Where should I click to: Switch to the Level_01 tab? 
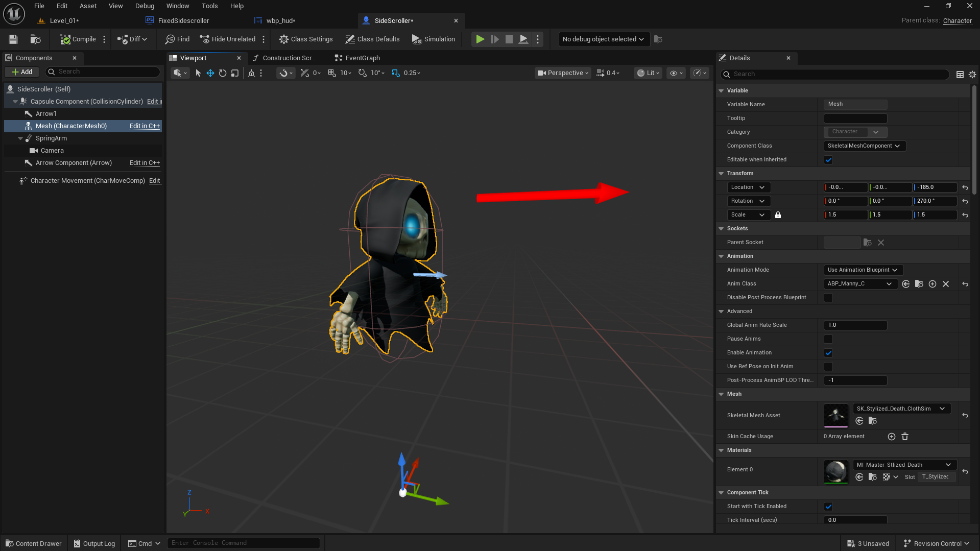pyautogui.click(x=64, y=21)
